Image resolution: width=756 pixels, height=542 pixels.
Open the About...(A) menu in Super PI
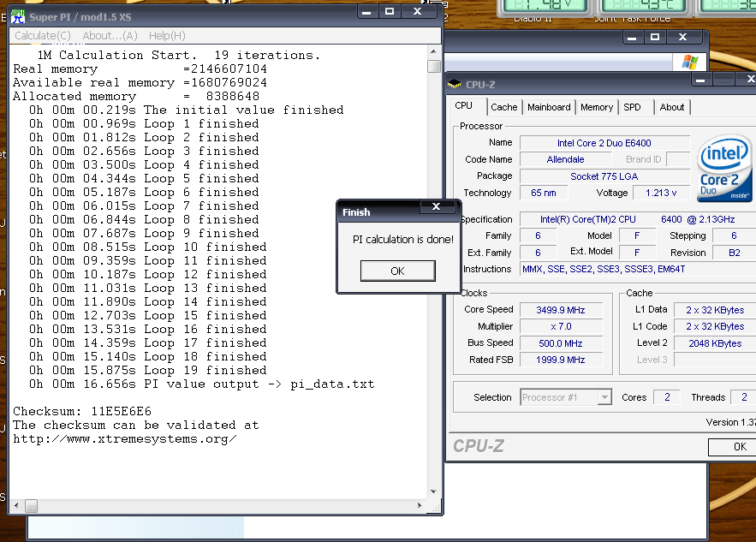pyautogui.click(x=110, y=36)
